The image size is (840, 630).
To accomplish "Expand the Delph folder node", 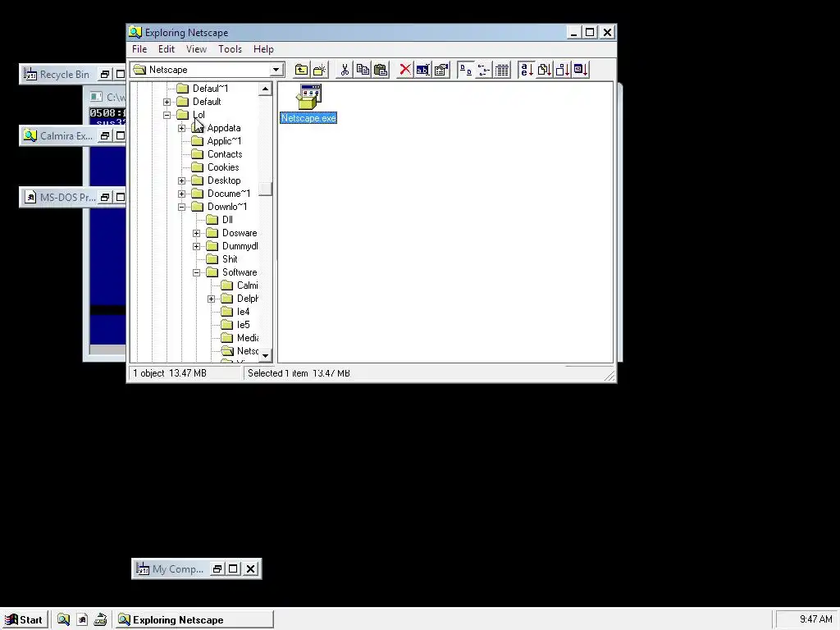I will (212, 299).
